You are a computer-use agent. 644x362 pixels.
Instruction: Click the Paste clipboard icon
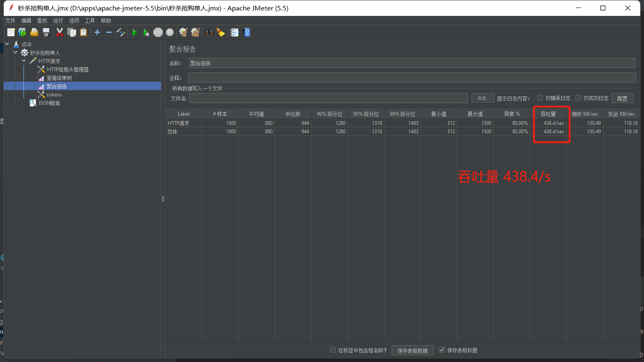[x=83, y=32]
